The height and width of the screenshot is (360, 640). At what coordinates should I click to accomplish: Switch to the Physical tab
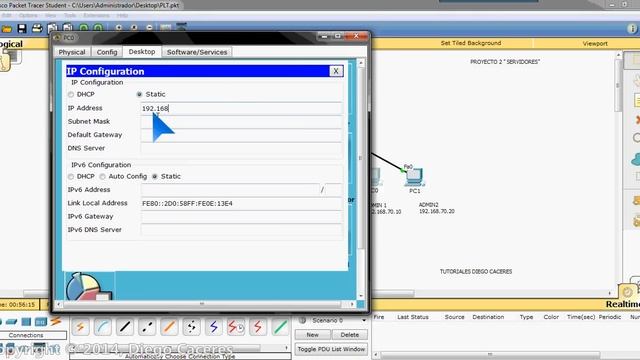click(x=72, y=52)
